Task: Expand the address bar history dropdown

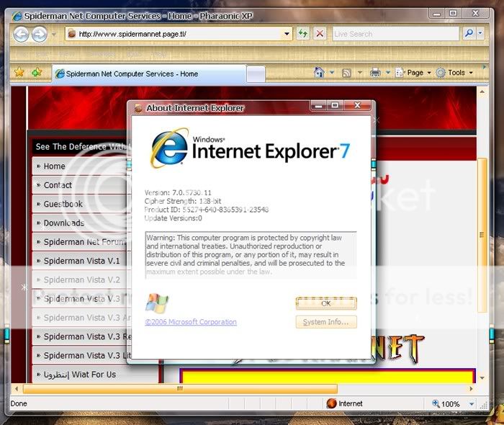Action: (287, 34)
